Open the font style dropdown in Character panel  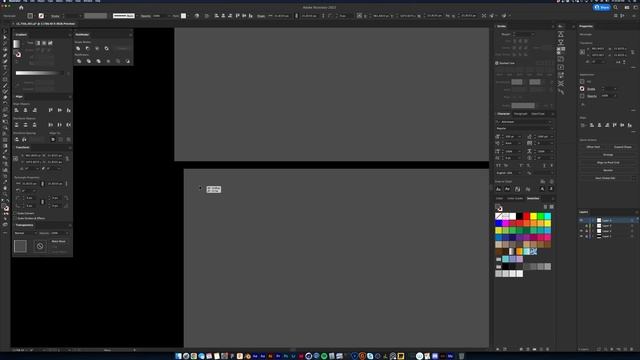click(x=524, y=129)
